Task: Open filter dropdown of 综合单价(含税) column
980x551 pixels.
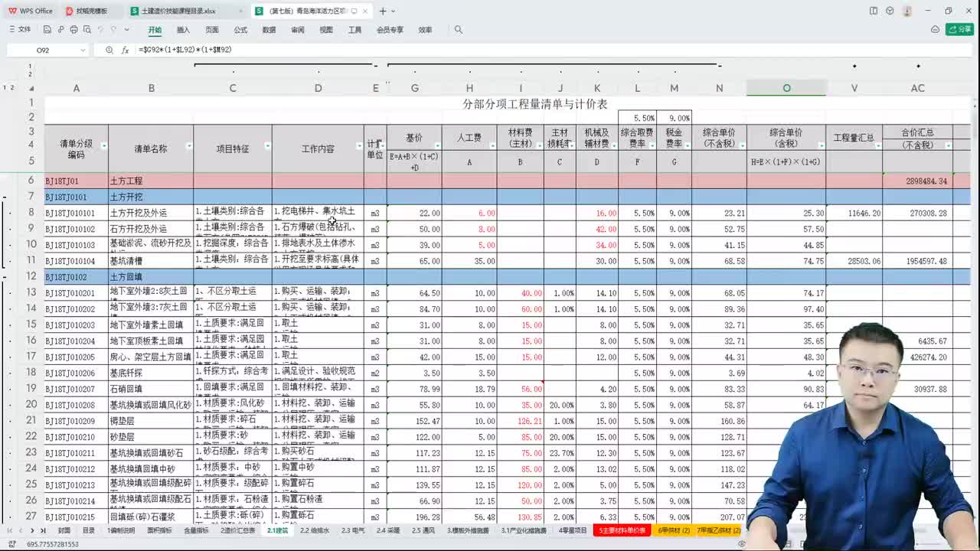Action: [821, 145]
